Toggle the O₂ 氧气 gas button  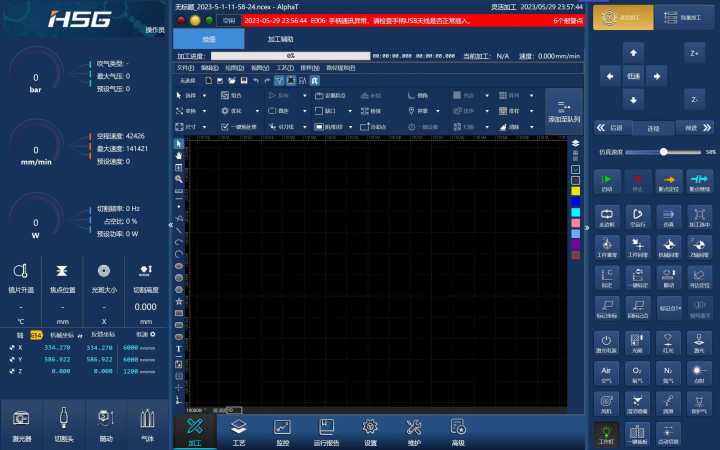[x=637, y=374]
